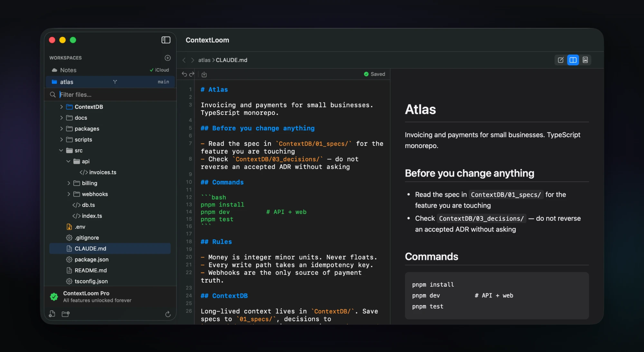Open the tsconfig.json file
644x352 pixels.
click(110, 281)
